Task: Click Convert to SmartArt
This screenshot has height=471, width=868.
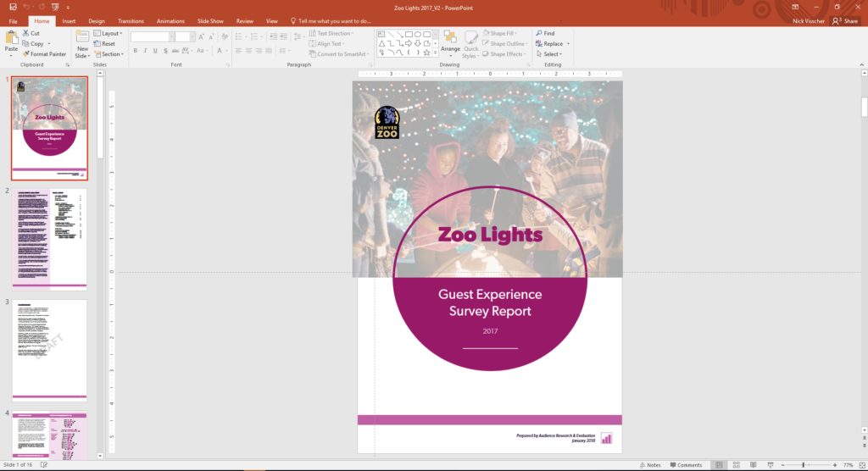Action: 339,54
